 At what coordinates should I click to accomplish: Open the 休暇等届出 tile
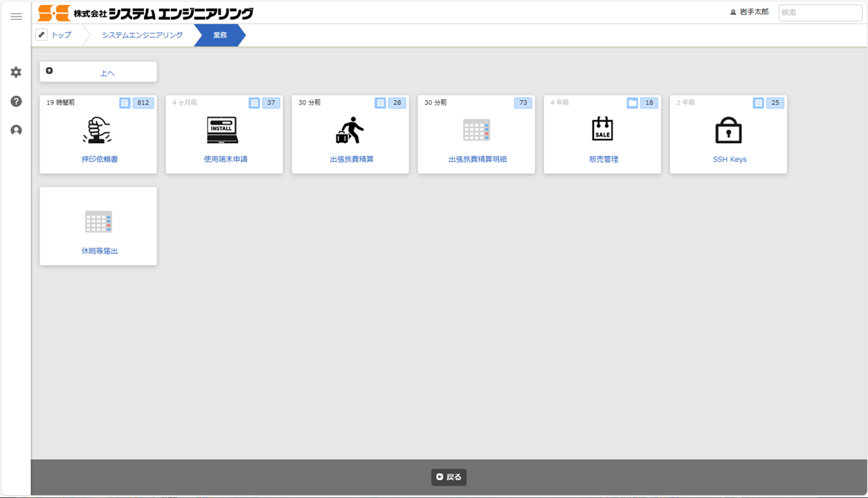coord(98,226)
